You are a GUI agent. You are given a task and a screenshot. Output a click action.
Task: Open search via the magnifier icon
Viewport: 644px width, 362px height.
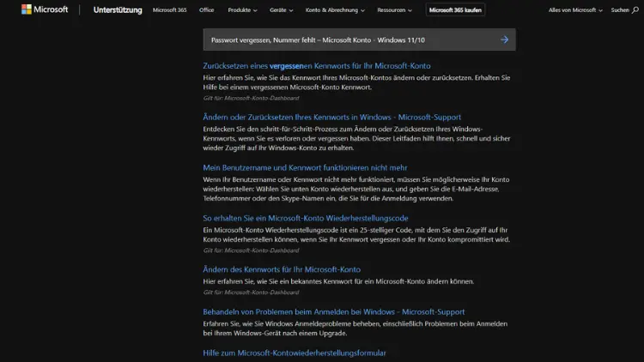[635, 9]
